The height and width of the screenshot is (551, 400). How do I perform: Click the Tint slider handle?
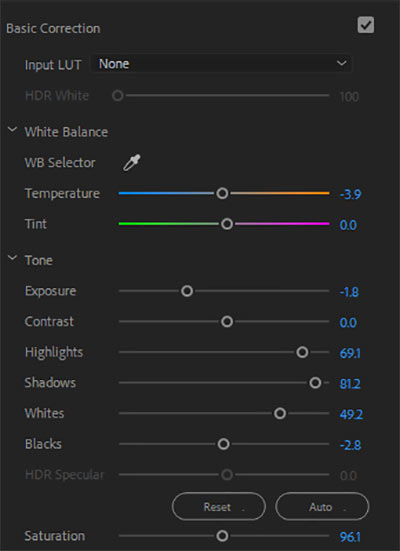(x=227, y=224)
